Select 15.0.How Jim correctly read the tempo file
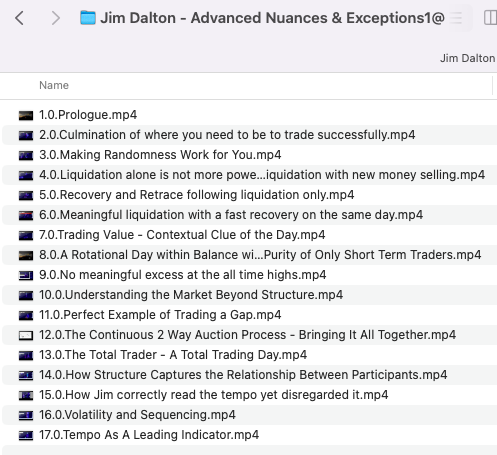Image resolution: width=497 pixels, height=455 pixels. tap(249, 395)
